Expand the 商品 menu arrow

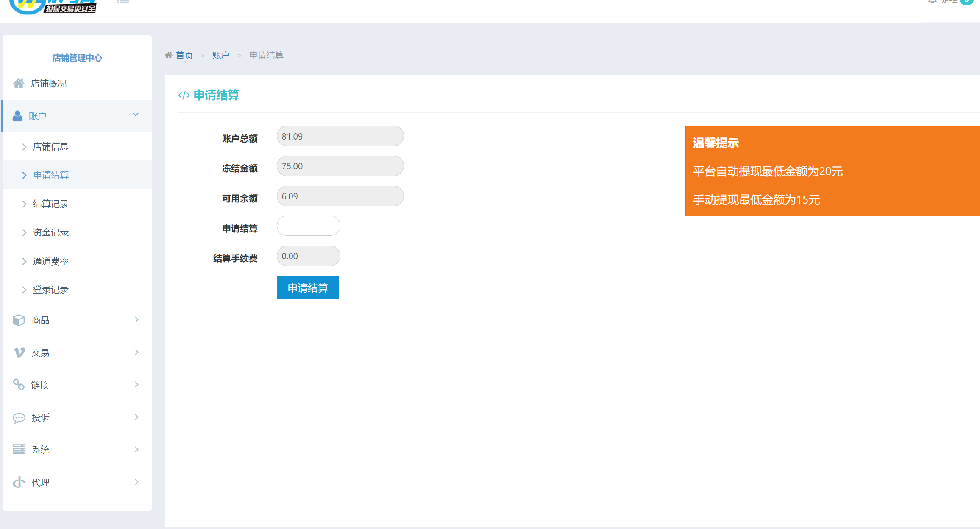pos(136,320)
